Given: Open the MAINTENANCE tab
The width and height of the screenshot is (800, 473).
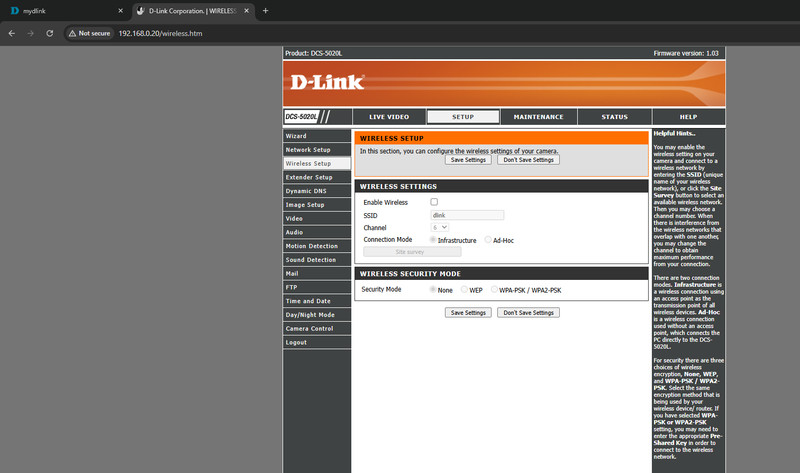Looking at the screenshot, I should 538,117.
